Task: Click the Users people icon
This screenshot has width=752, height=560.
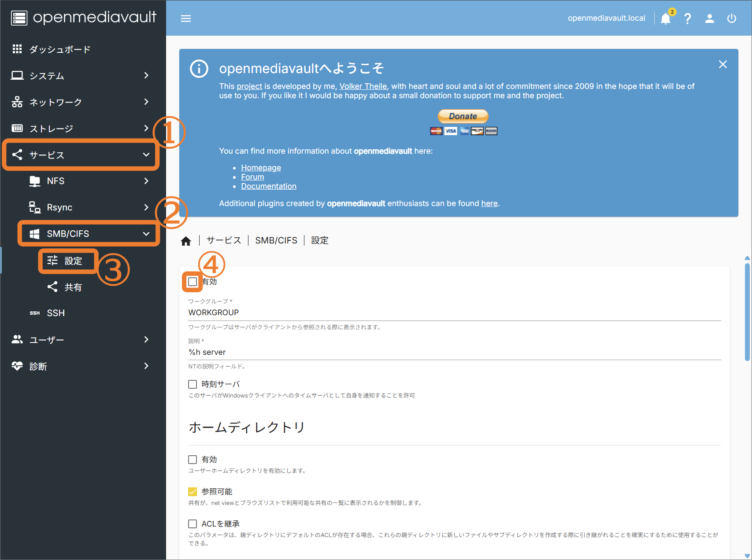Action: tap(17, 339)
